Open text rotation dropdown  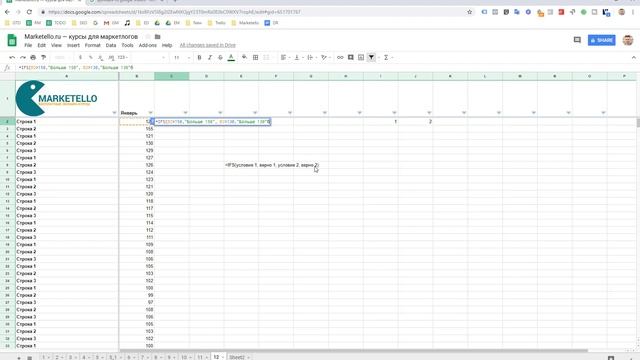click(x=325, y=58)
